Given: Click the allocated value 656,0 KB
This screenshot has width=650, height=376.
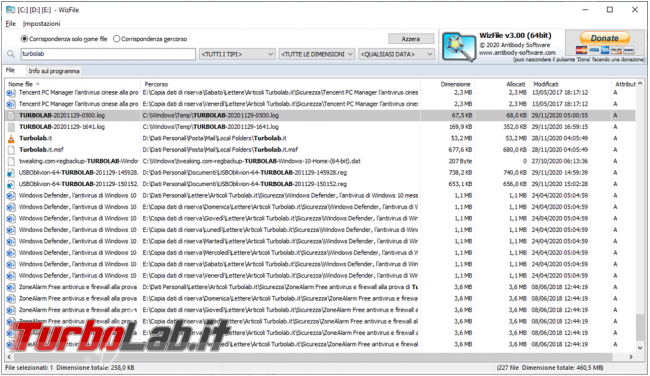Looking at the screenshot, I should (515, 184).
